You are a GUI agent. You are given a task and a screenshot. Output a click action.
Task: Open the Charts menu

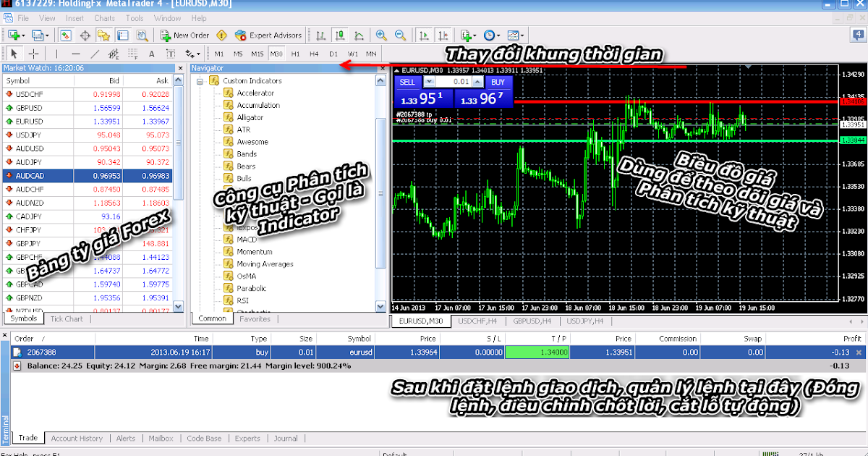[104, 18]
